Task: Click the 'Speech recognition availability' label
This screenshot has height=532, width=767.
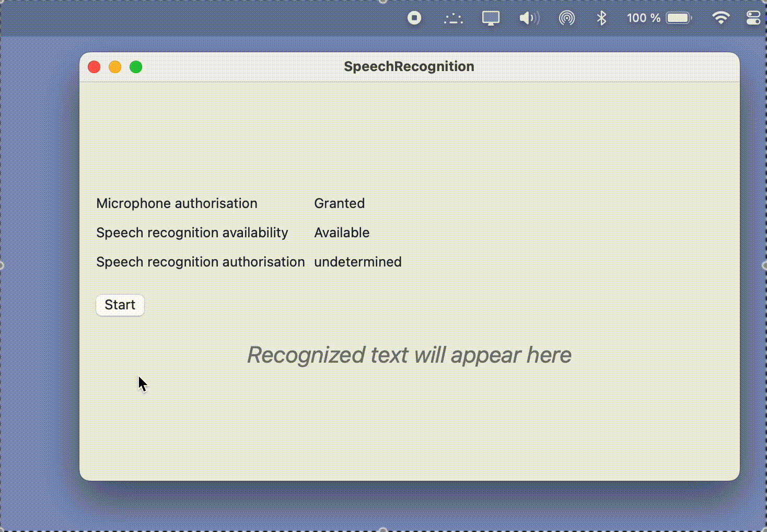Action: click(192, 233)
